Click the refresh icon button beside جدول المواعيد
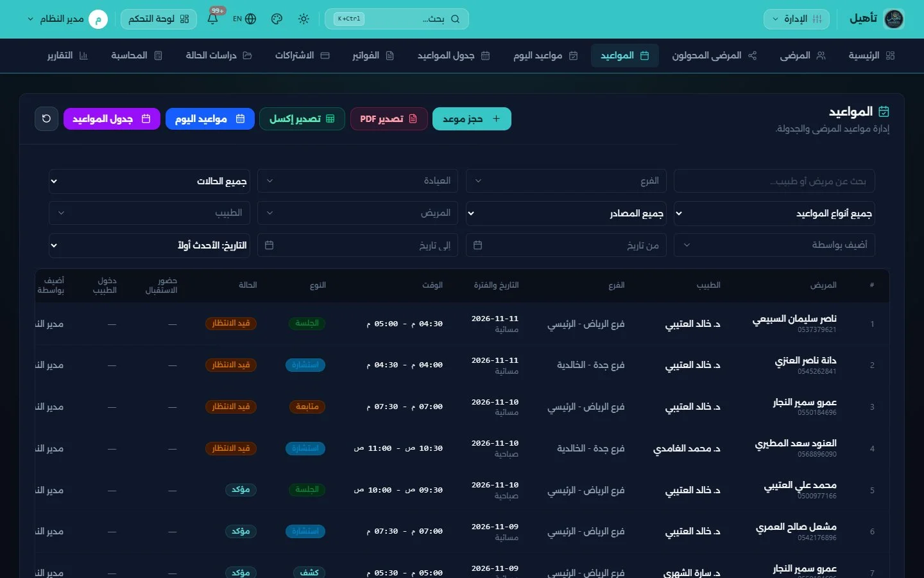 (46, 119)
